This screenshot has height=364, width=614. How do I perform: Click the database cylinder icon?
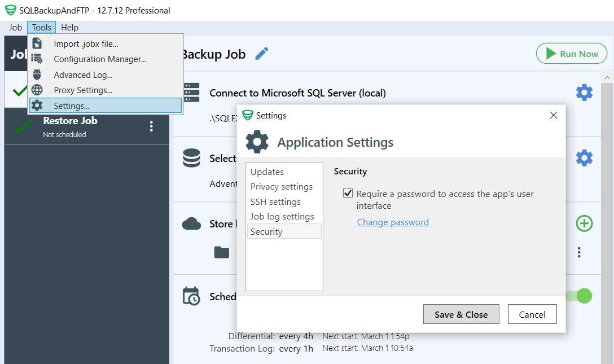tap(191, 158)
